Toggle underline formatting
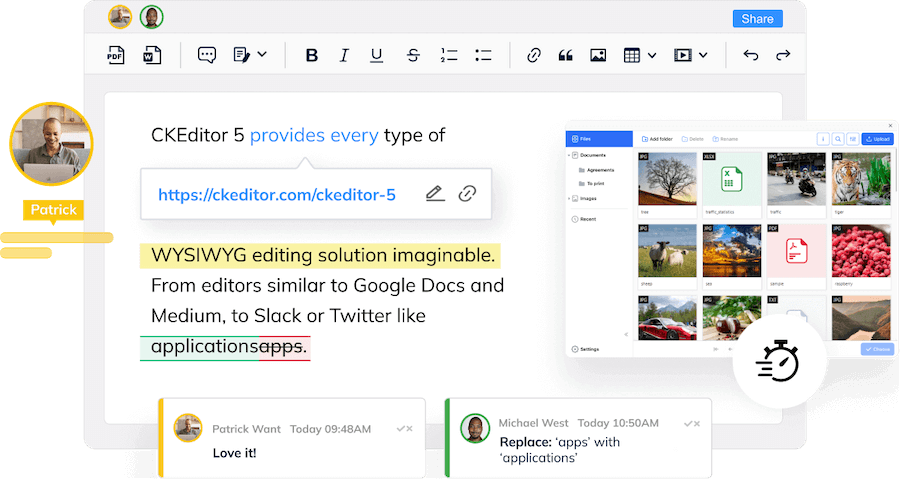Image resolution: width=900 pixels, height=479 pixels. tap(377, 55)
